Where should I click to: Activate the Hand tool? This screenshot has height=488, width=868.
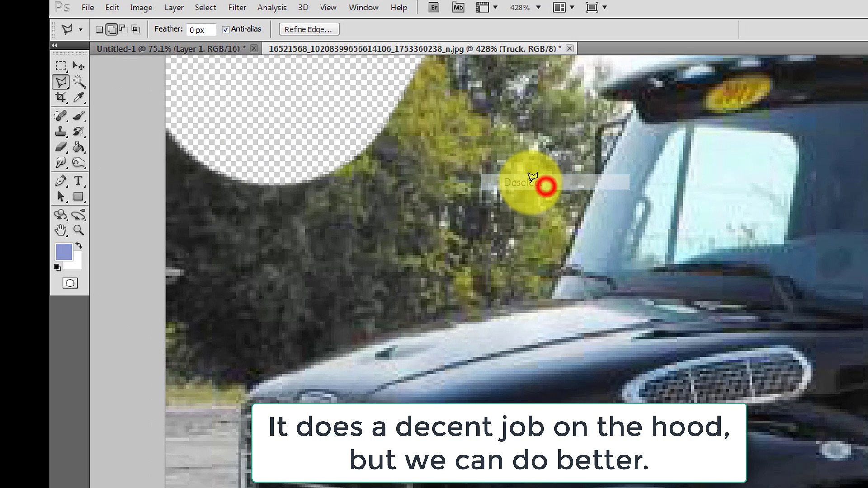click(x=61, y=230)
